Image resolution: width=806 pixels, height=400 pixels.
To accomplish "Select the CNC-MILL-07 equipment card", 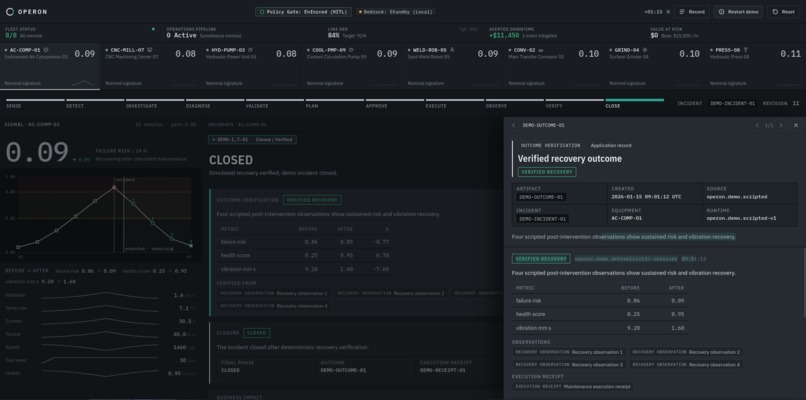I will [x=151, y=66].
